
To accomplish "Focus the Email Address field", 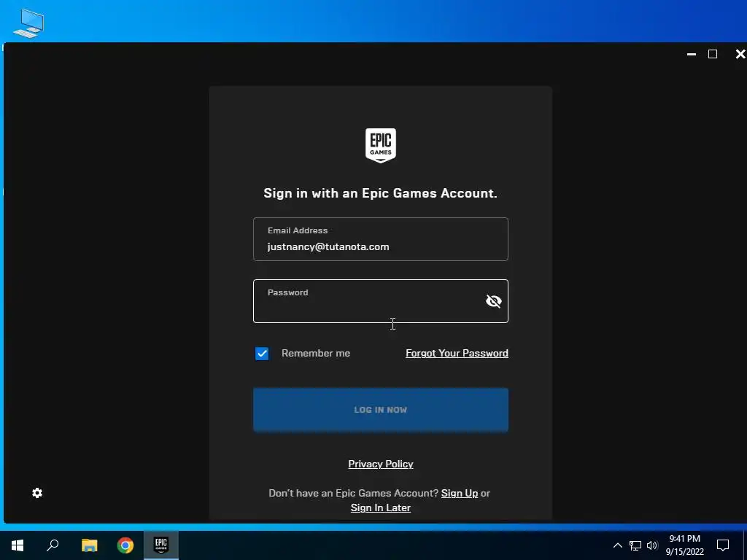I will click(x=381, y=239).
